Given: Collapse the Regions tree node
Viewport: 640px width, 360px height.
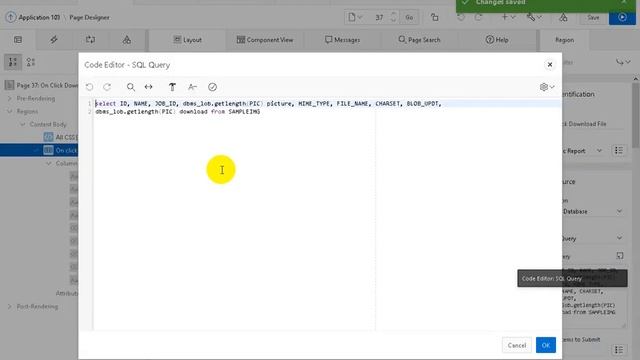Looking at the screenshot, I should coord(10,111).
